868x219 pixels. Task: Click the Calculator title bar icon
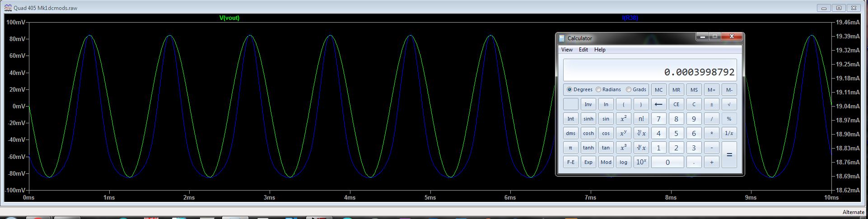point(562,38)
